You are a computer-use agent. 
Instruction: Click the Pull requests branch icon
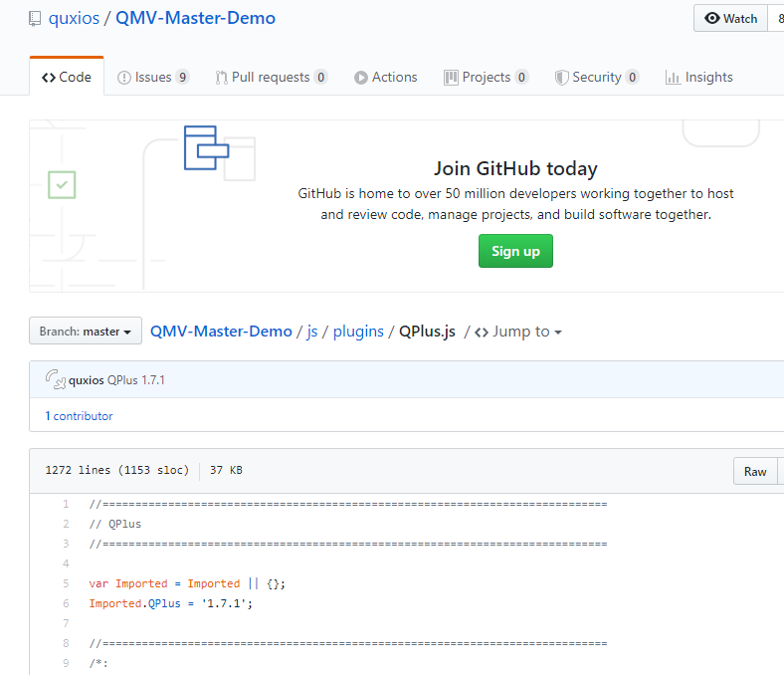pyautogui.click(x=222, y=78)
